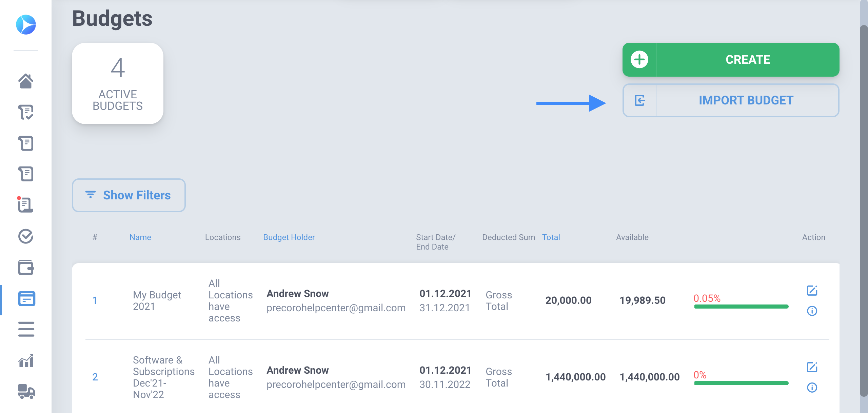The height and width of the screenshot is (413, 868).
Task: Open the document with checkmark sidebar icon
Action: (x=26, y=112)
